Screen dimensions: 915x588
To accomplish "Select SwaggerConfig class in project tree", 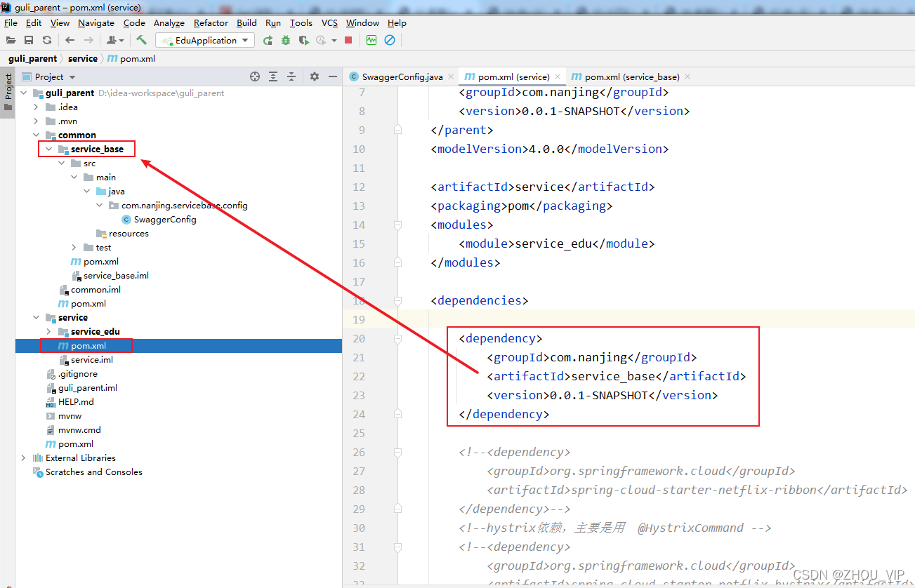I will coord(165,219).
